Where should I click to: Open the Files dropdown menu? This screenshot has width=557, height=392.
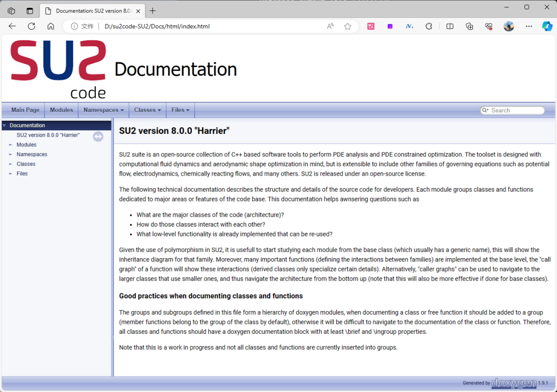(x=181, y=110)
